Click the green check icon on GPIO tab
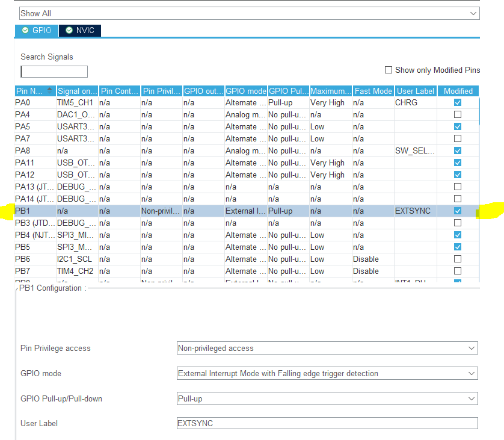The height and width of the screenshot is (440, 504). point(25,30)
